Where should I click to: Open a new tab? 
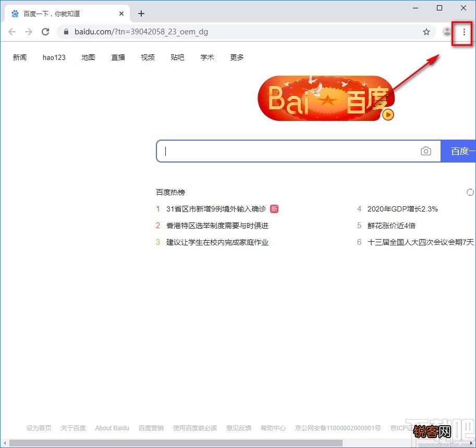[x=141, y=14]
